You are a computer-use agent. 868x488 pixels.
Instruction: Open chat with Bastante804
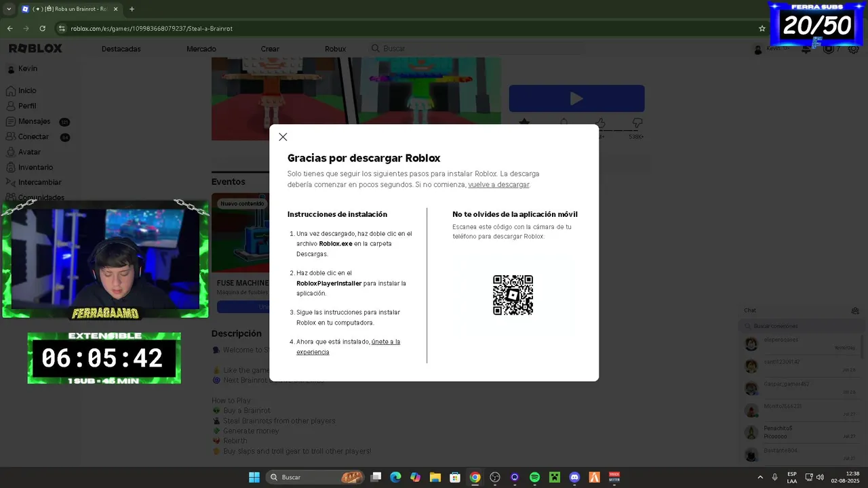click(800, 454)
